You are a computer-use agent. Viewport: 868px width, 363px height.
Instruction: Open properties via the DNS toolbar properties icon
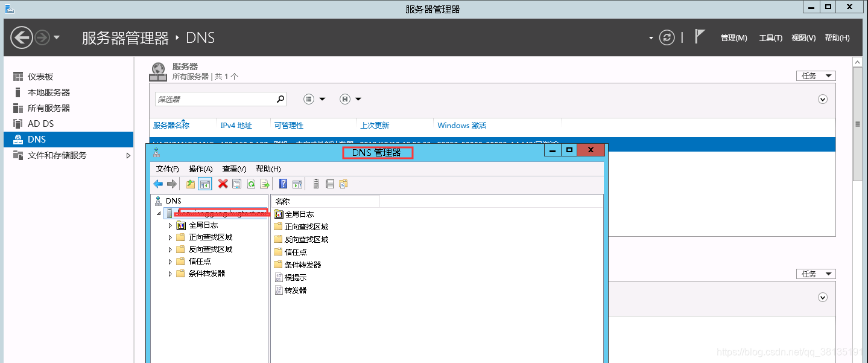(236, 184)
